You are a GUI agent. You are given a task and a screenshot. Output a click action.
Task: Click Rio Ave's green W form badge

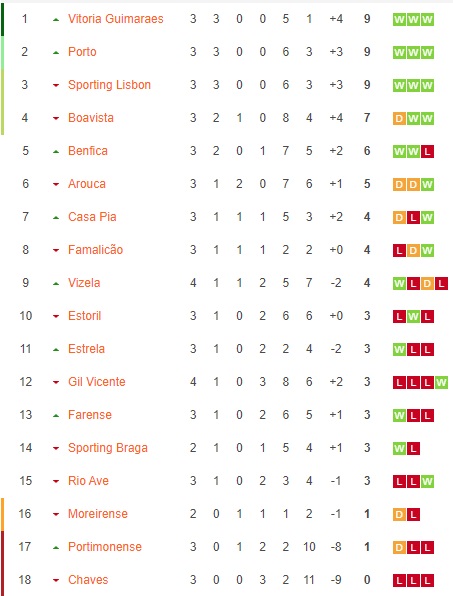427,482
